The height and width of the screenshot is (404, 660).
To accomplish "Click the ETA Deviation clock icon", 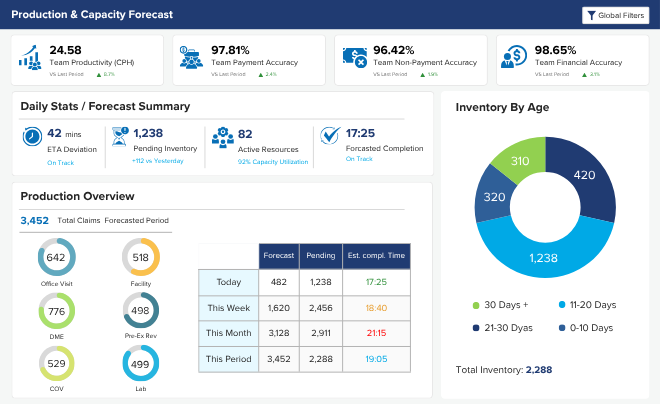I will click(32, 136).
